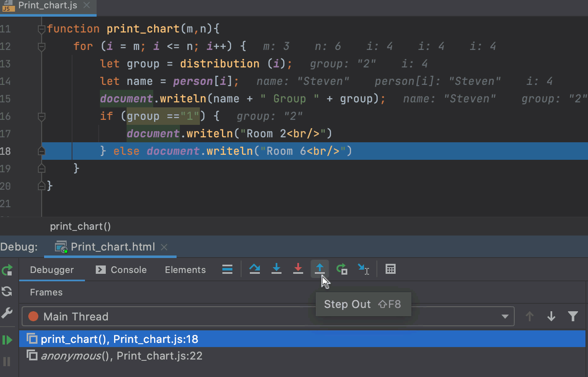This screenshot has height=377, width=588.
Task: Click the Run to Cursor icon
Action: pos(364,269)
